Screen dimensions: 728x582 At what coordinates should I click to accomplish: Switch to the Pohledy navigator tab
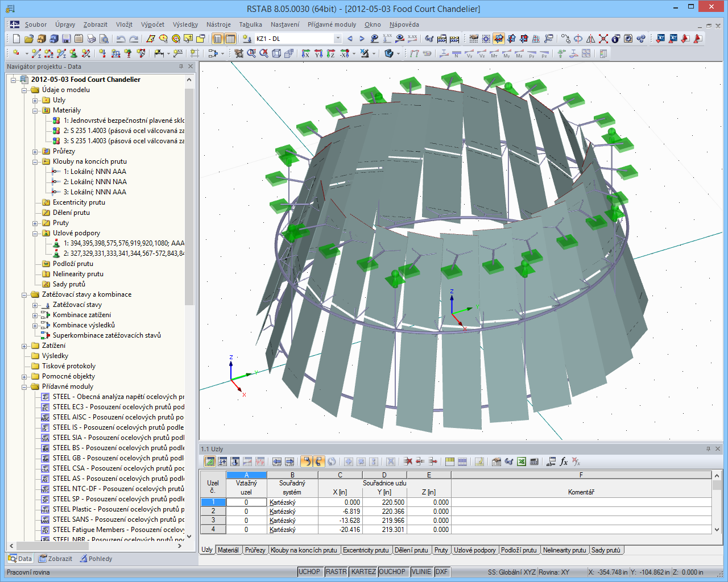click(96, 559)
